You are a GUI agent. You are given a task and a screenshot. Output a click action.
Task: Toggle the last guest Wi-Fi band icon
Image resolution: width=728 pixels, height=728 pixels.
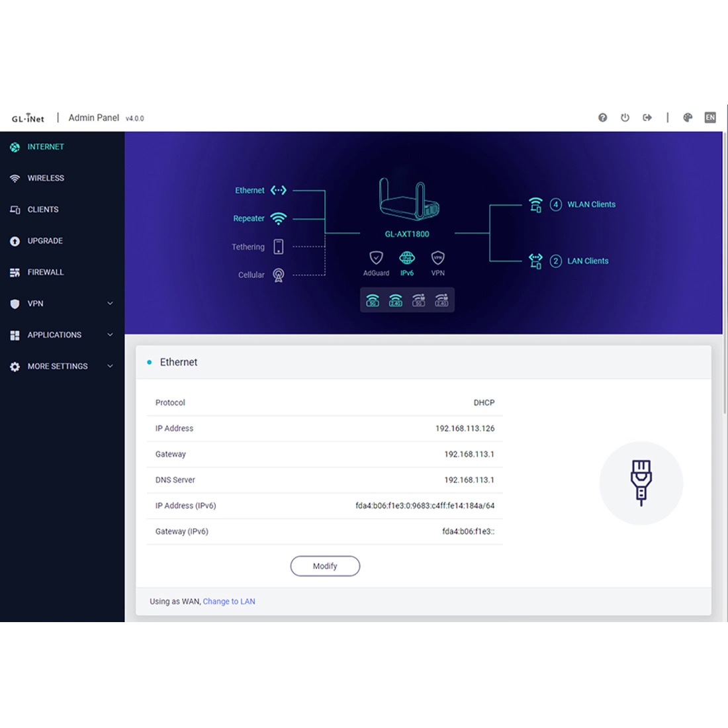coord(441,300)
